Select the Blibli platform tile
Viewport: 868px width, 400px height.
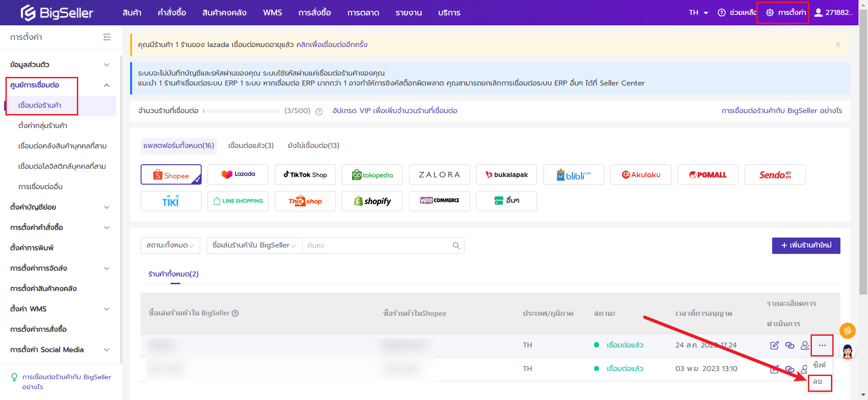(x=574, y=175)
